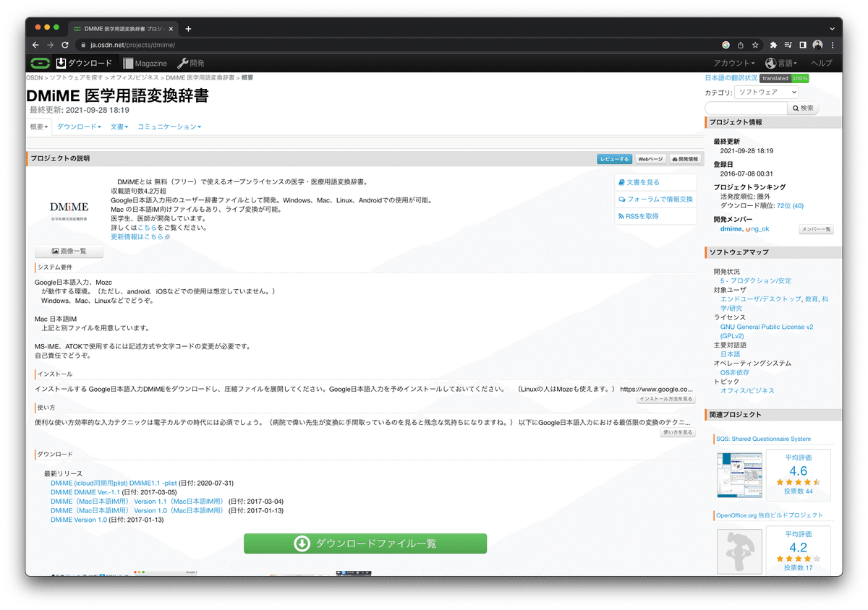Click the ソフトウェアを探す breadcrumb link
Screen dimensions: 868x610
77,77
